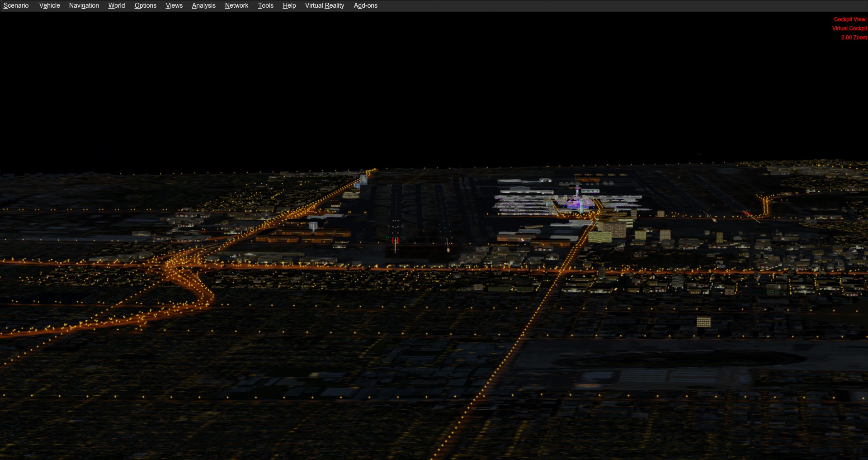Open the Analysis menu

click(x=203, y=5)
